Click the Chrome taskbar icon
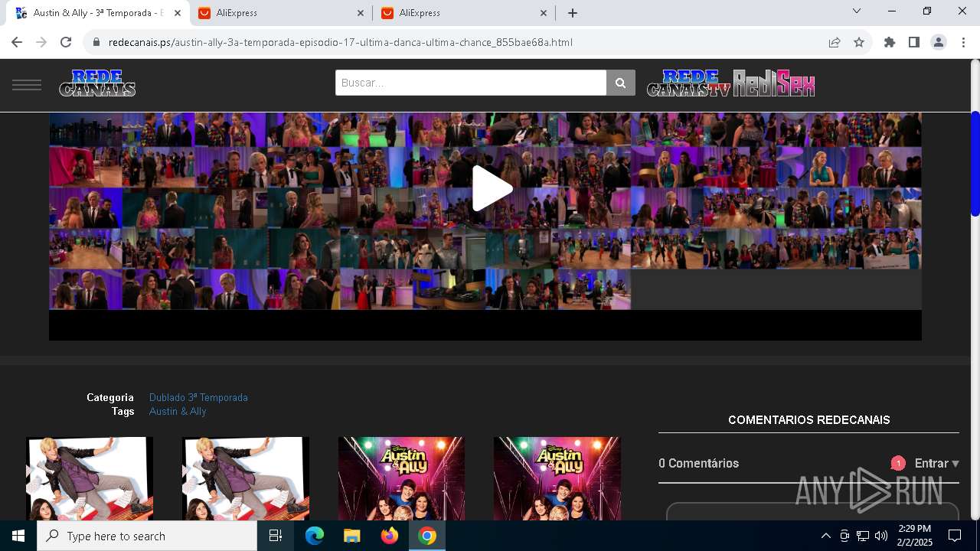This screenshot has width=980, height=551. (x=427, y=536)
